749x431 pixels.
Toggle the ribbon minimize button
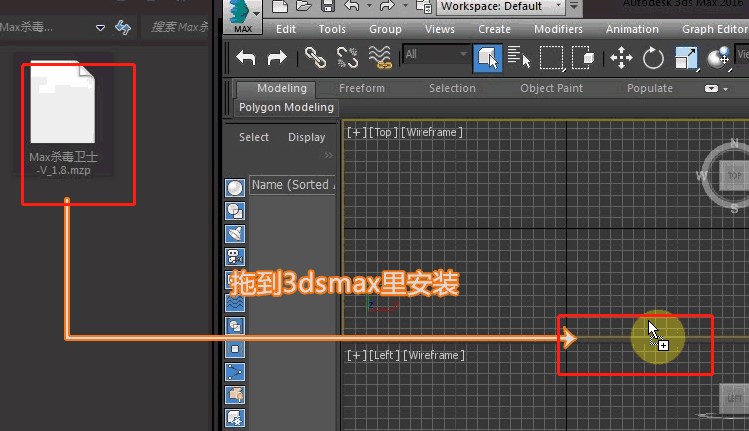tap(711, 89)
